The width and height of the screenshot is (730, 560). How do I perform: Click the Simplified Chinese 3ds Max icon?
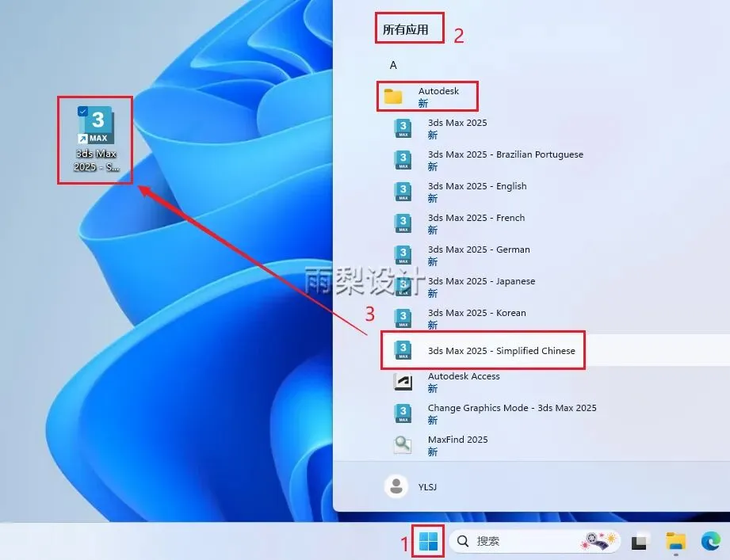pos(403,350)
